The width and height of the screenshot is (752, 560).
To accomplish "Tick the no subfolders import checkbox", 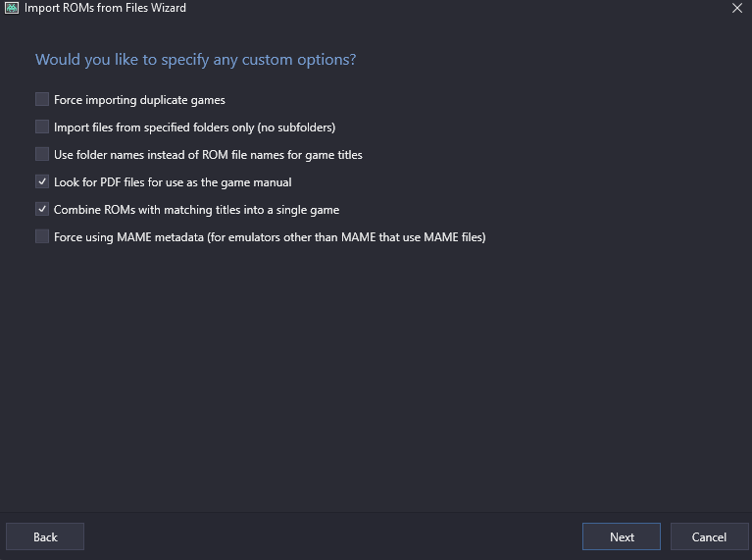I will [42, 127].
